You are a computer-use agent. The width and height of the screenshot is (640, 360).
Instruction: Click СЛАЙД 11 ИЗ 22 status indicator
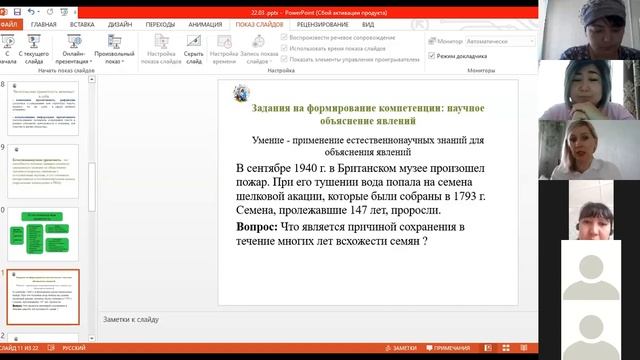[20, 348]
